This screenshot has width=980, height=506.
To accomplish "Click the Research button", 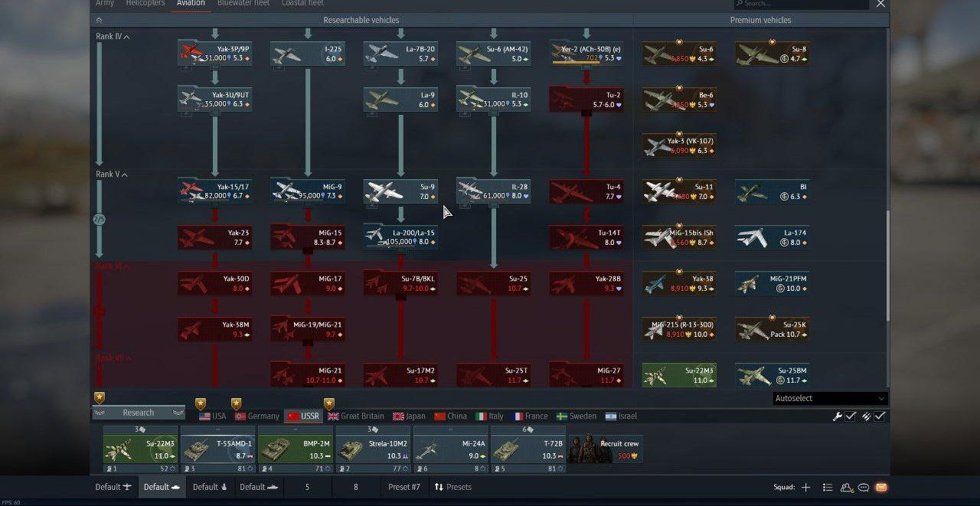I will pyautogui.click(x=139, y=413).
